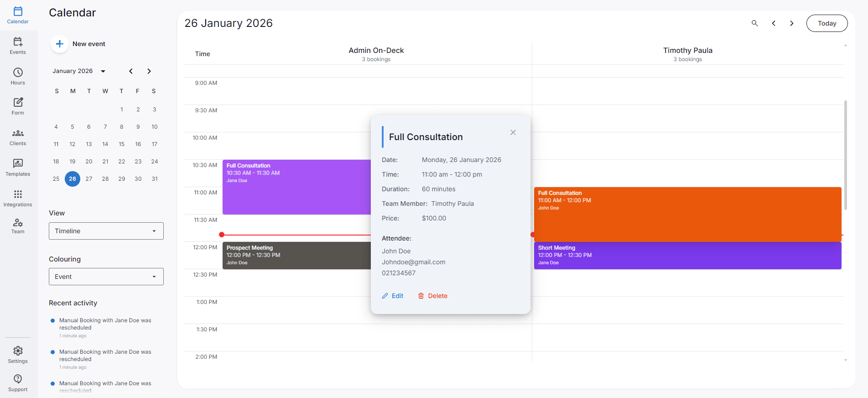
Task: Click the timeline vertical scrollbar
Action: 846,155
